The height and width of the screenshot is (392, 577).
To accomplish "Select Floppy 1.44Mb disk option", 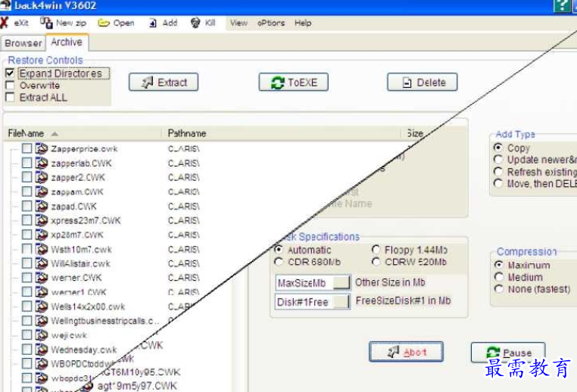I will tap(376, 250).
